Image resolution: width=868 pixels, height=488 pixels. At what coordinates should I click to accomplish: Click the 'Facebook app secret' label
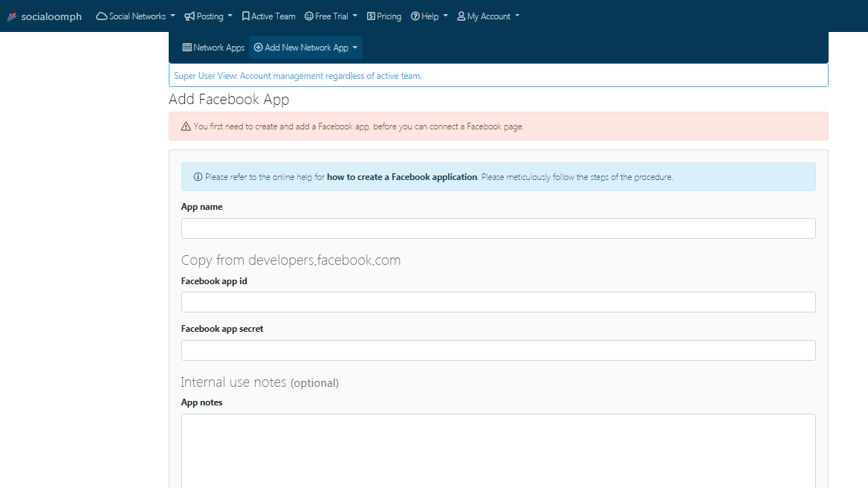click(x=222, y=329)
